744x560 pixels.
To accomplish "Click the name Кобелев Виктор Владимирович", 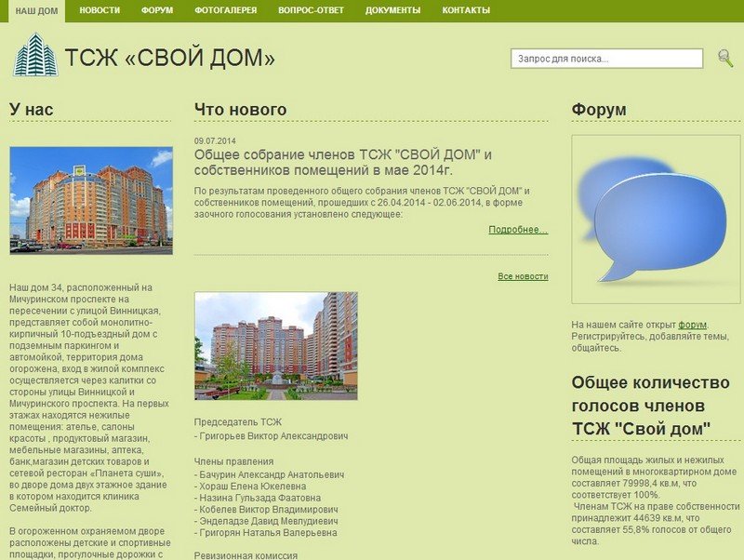I will 269,510.
